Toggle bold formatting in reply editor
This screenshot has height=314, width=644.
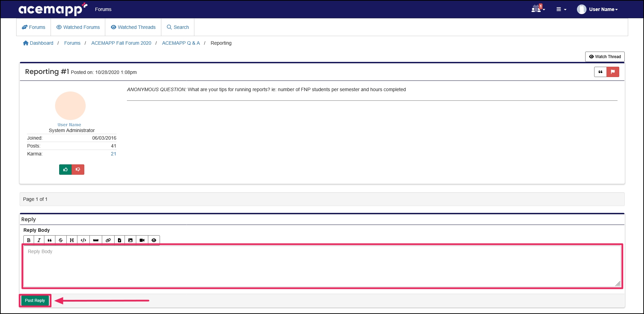pyautogui.click(x=28, y=240)
